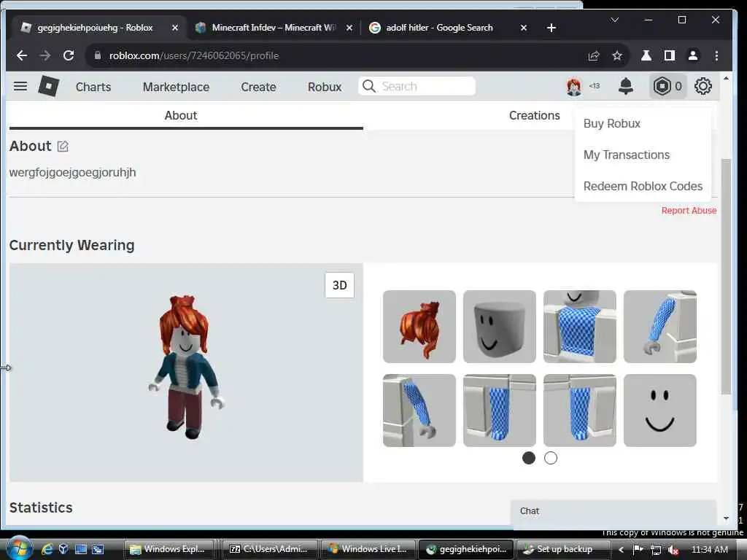The width and height of the screenshot is (747, 560).
Task: Open Marketplace in the navigation bar
Action: [x=176, y=87]
